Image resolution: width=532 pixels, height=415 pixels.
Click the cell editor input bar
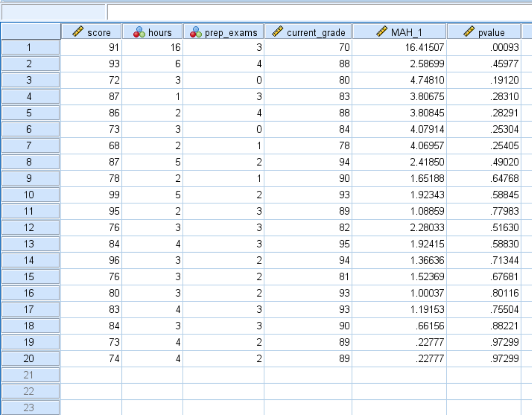click(320, 12)
